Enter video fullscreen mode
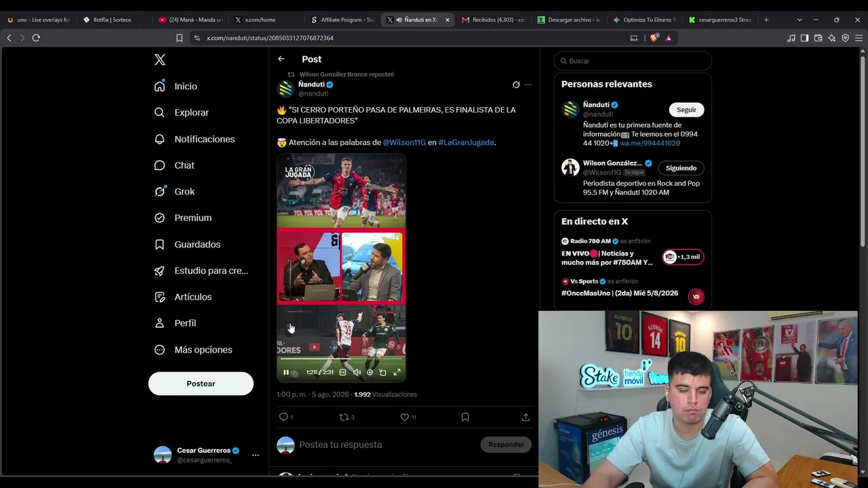Viewport: 868px width, 488px height. tap(397, 372)
